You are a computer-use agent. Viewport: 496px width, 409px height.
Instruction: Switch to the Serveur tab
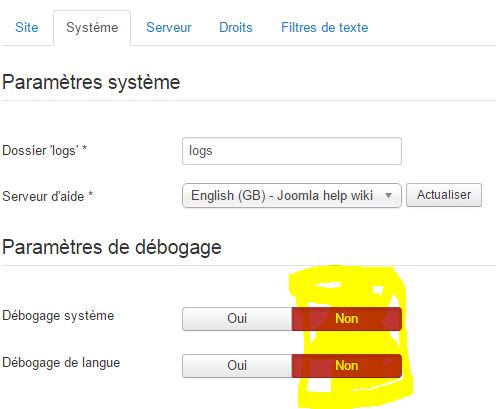pos(169,27)
